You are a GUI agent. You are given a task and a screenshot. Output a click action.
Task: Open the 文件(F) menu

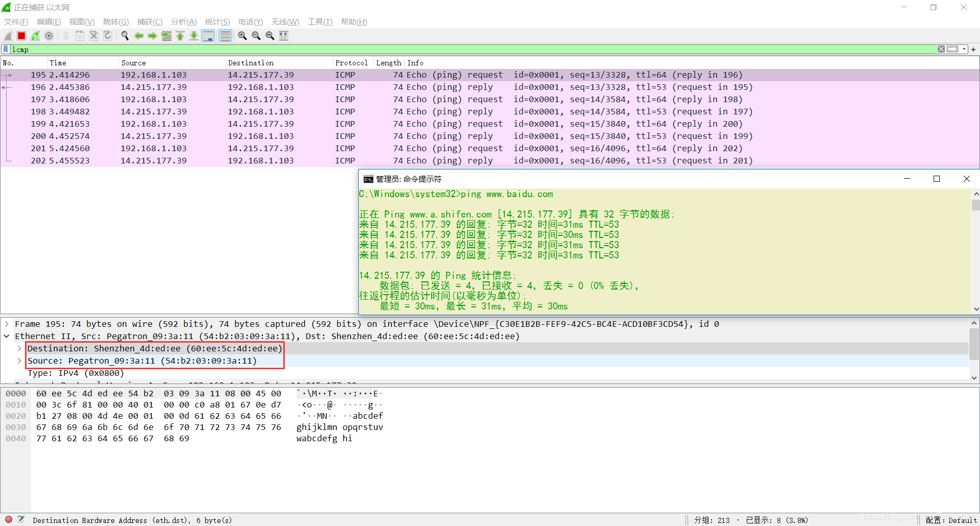click(16, 21)
